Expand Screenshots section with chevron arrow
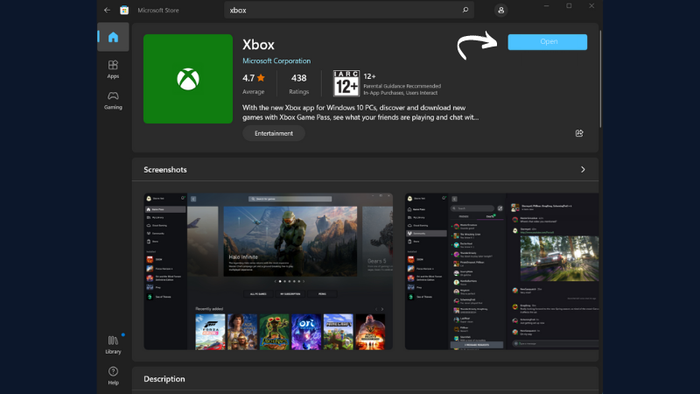 point(583,170)
